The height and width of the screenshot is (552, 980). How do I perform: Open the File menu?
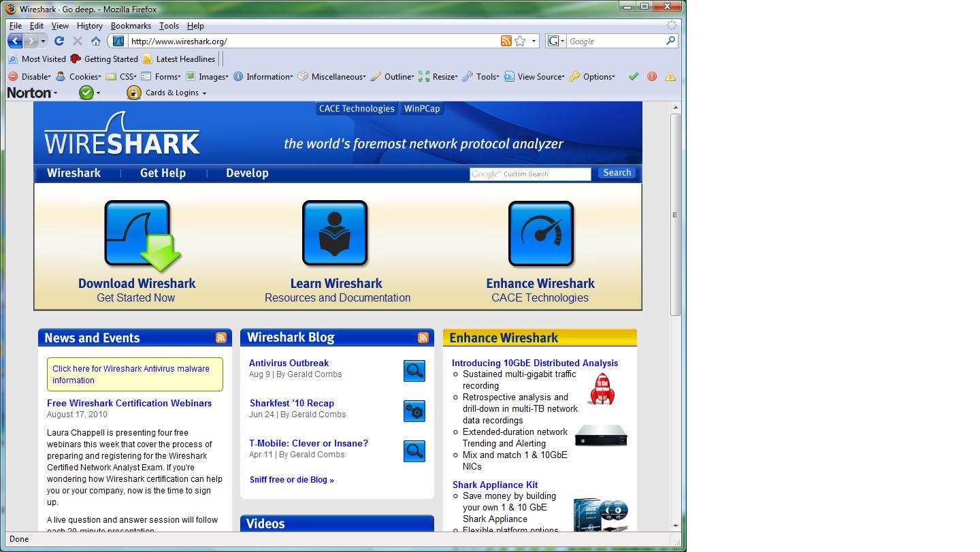16,26
